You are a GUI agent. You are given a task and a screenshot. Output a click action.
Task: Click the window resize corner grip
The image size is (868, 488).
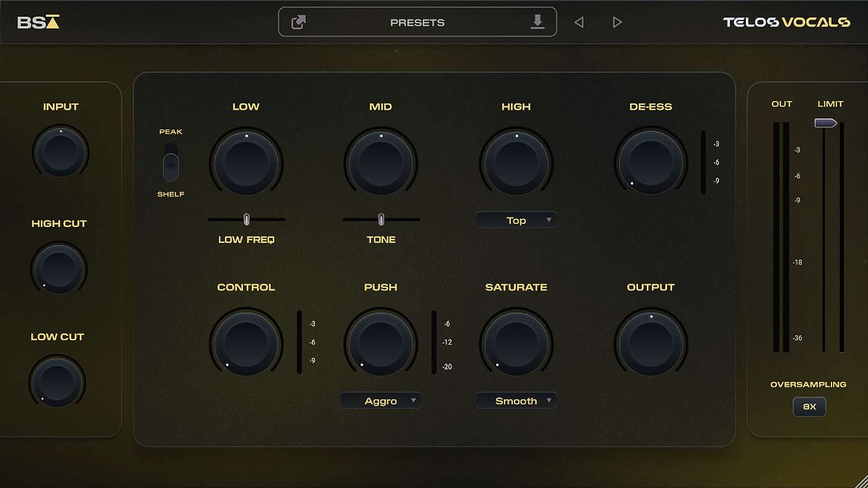pyautogui.click(x=860, y=481)
